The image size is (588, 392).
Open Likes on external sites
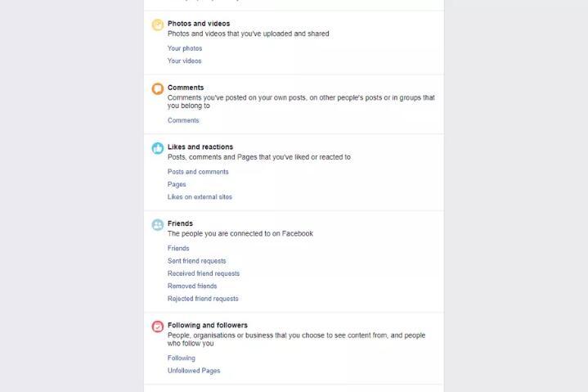coord(200,197)
